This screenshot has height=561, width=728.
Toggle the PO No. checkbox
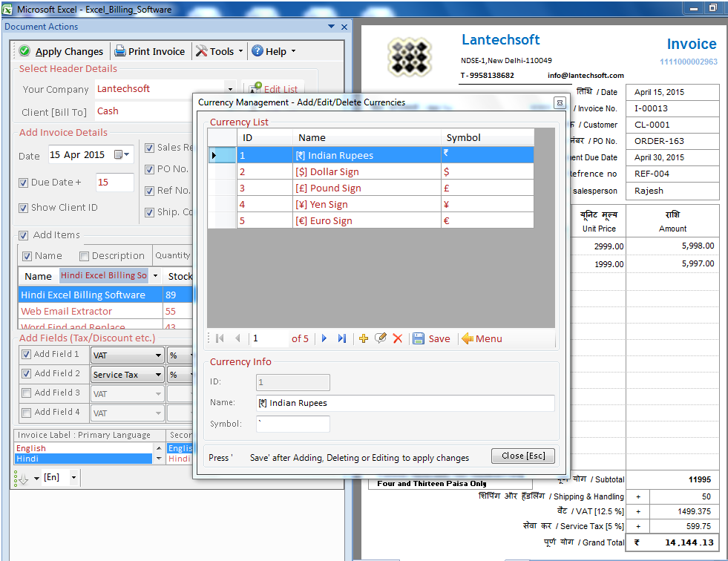tap(149, 169)
